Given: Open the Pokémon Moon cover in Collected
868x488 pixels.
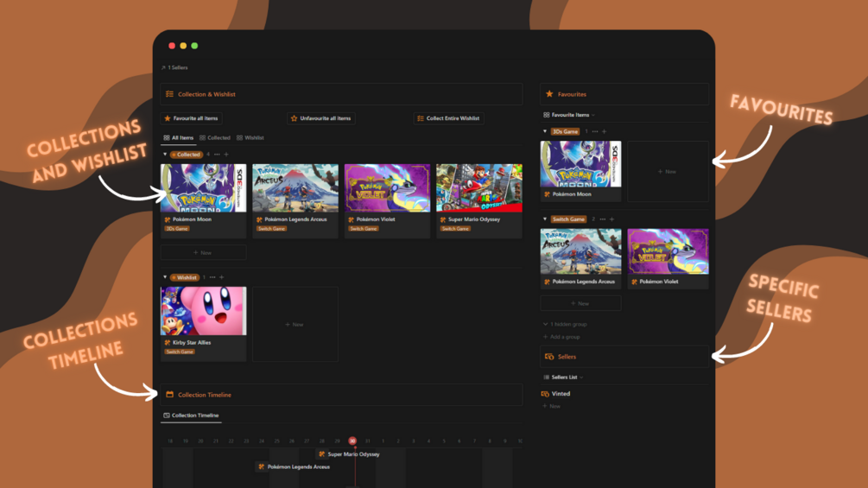Looking at the screenshot, I should tap(203, 188).
